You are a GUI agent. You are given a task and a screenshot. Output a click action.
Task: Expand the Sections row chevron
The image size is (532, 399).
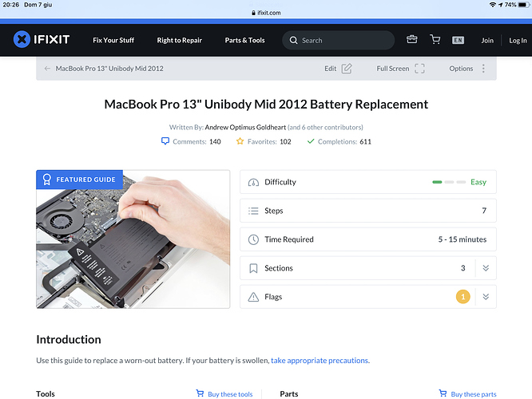point(486,268)
